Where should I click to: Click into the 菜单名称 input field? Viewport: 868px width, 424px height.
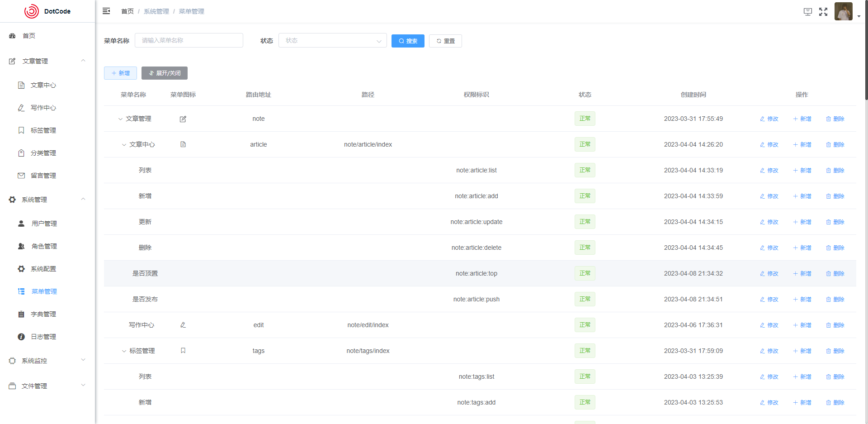189,41
